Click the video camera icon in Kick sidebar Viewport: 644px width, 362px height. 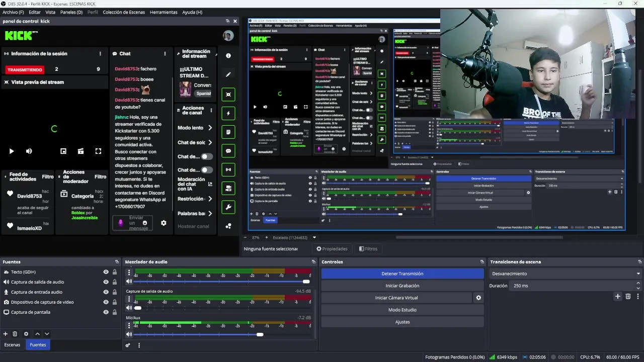click(228, 189)
